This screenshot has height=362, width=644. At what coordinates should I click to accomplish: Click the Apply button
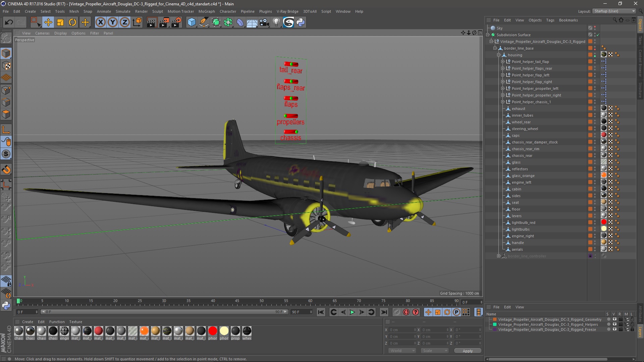pyautogui.click(x=468, y=351)
